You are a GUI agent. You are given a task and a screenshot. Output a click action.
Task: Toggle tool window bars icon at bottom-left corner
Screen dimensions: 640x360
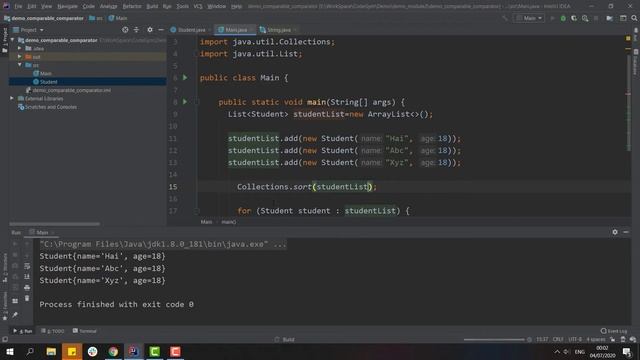[5, 339]
